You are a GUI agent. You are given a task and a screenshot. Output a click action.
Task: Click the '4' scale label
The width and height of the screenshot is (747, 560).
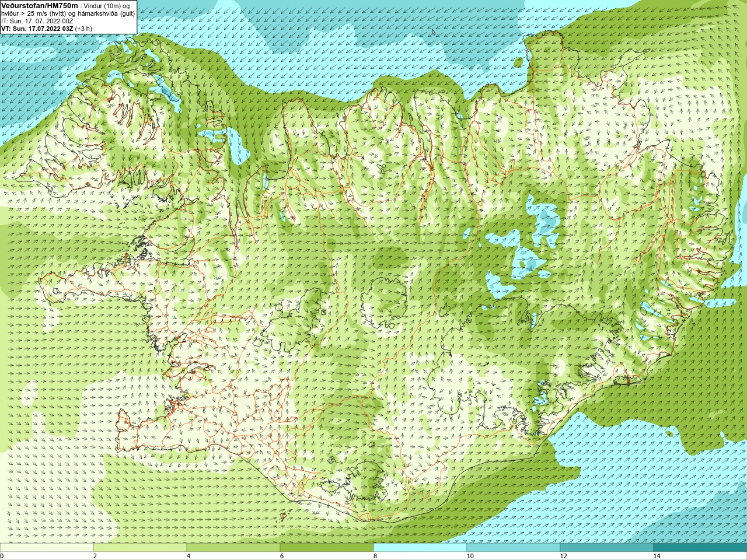tap(189, 556)
